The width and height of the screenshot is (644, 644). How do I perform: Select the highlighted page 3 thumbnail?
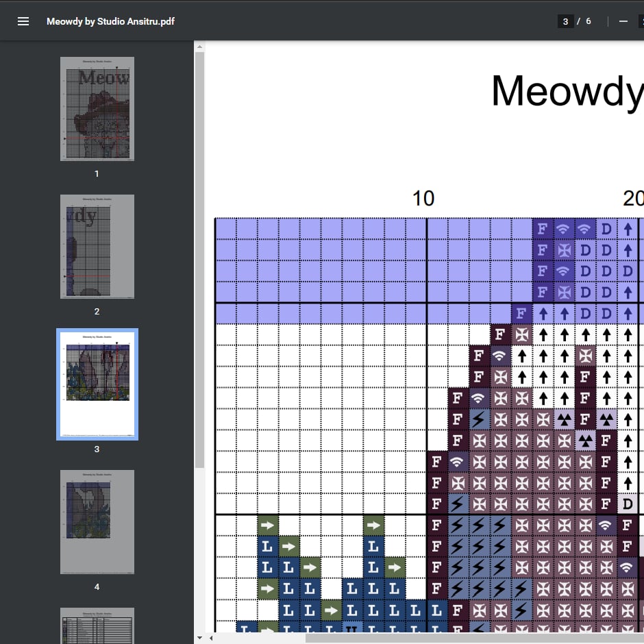point(97,384)
